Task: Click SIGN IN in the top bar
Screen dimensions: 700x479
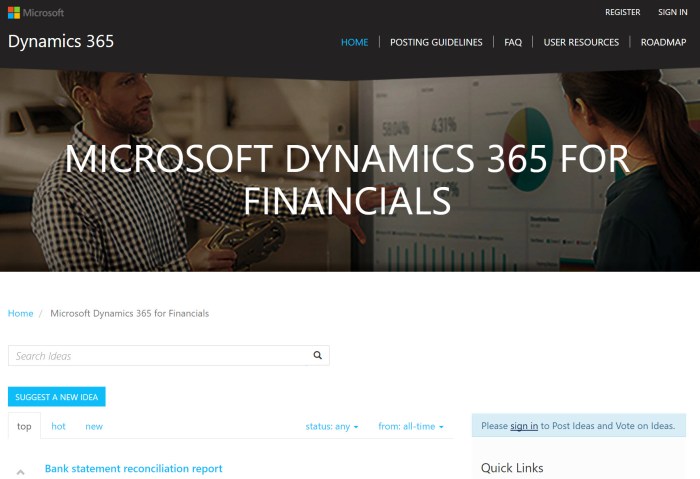Action: (x=672, y=12)
